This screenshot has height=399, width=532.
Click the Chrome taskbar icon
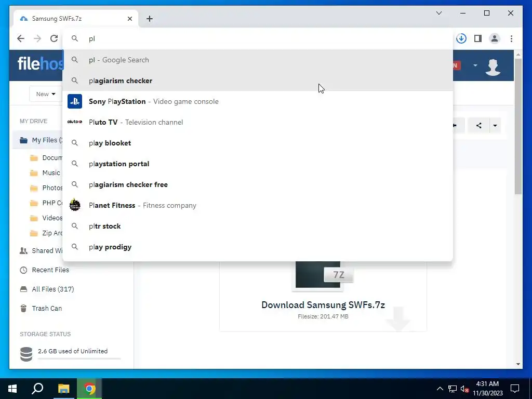click(x=89, y=389)
